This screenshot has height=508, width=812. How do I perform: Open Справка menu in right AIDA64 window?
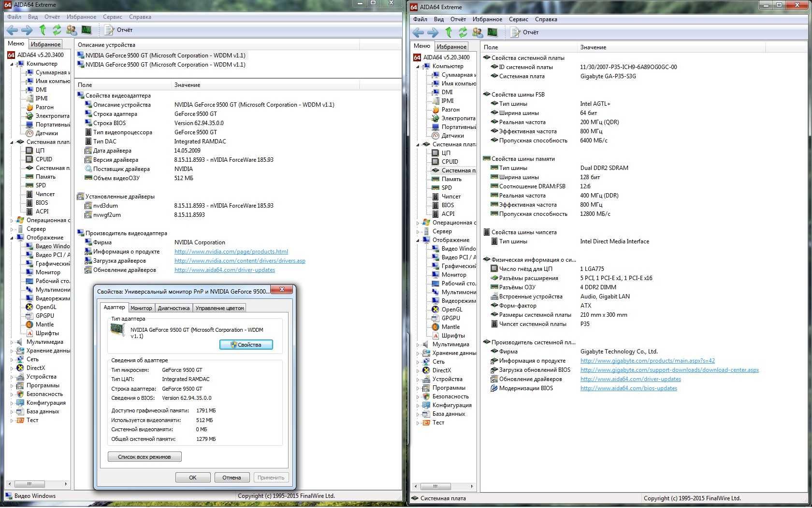click(x=546, y=19)
